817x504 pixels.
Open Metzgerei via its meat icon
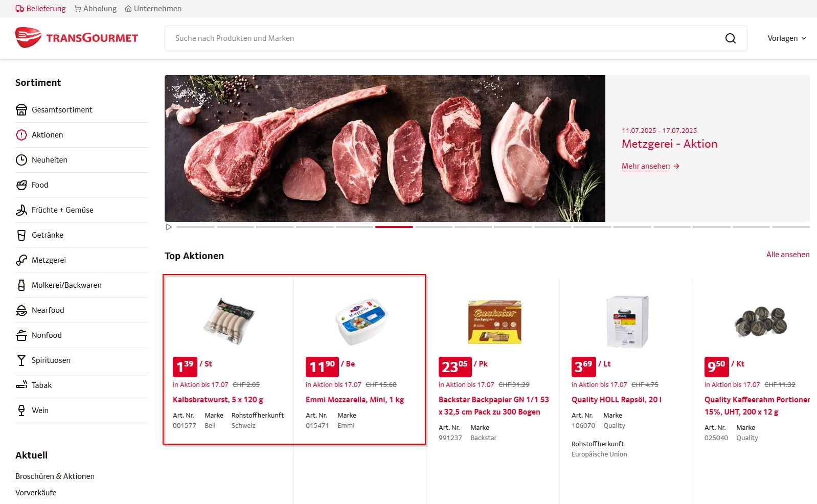(21, 260)
